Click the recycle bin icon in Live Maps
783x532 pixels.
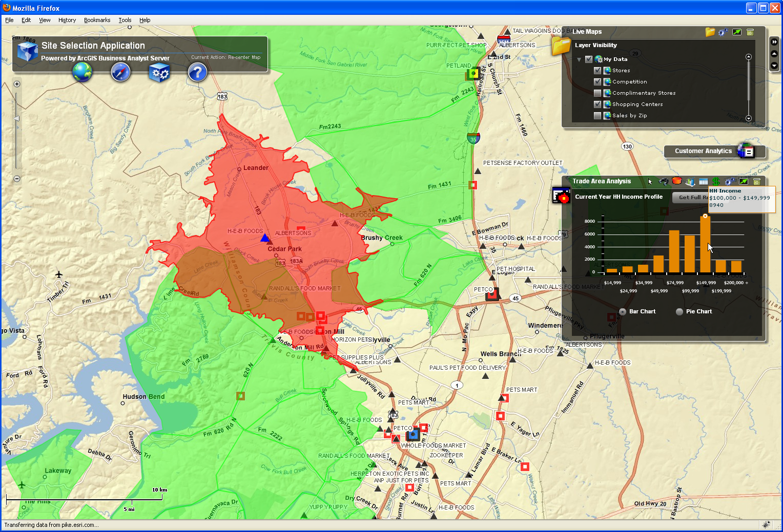[x=750, y=32]
